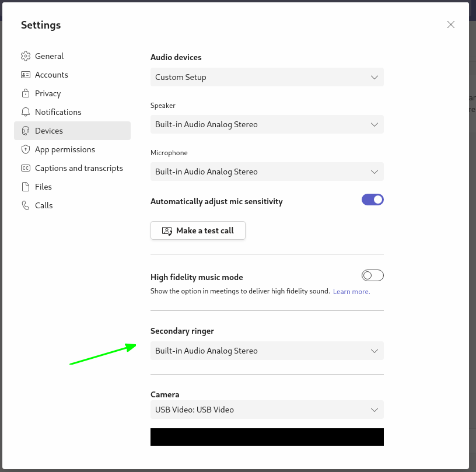
Task: Click the Files document icon
Action: click(26, 187)
